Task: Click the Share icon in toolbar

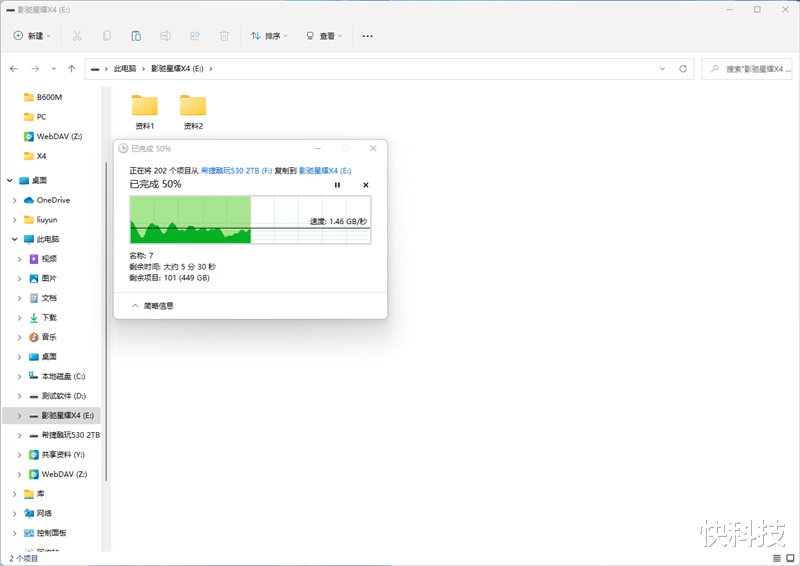Action: click(x=195, y=36)
